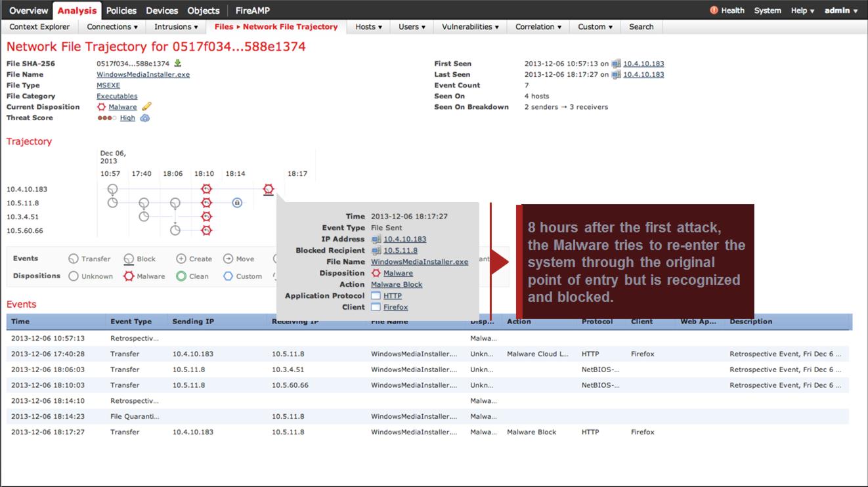Open the Connections dropdown menu

tap(112, 27)
